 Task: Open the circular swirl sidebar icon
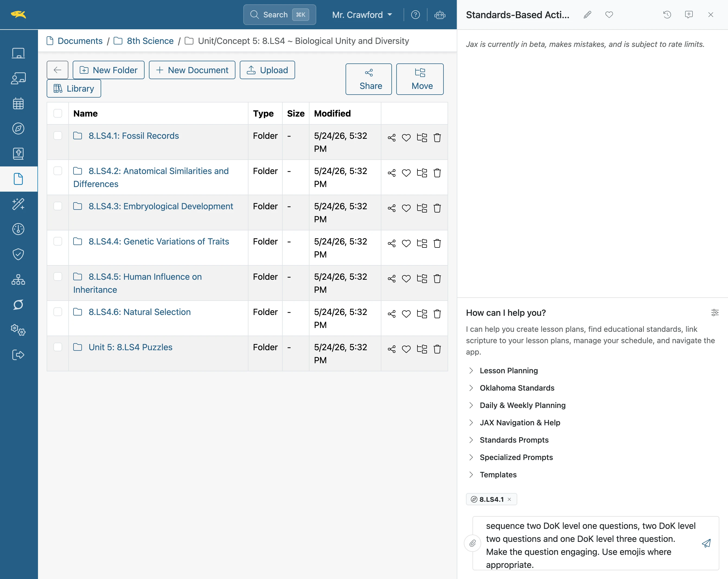click(18, 304)
